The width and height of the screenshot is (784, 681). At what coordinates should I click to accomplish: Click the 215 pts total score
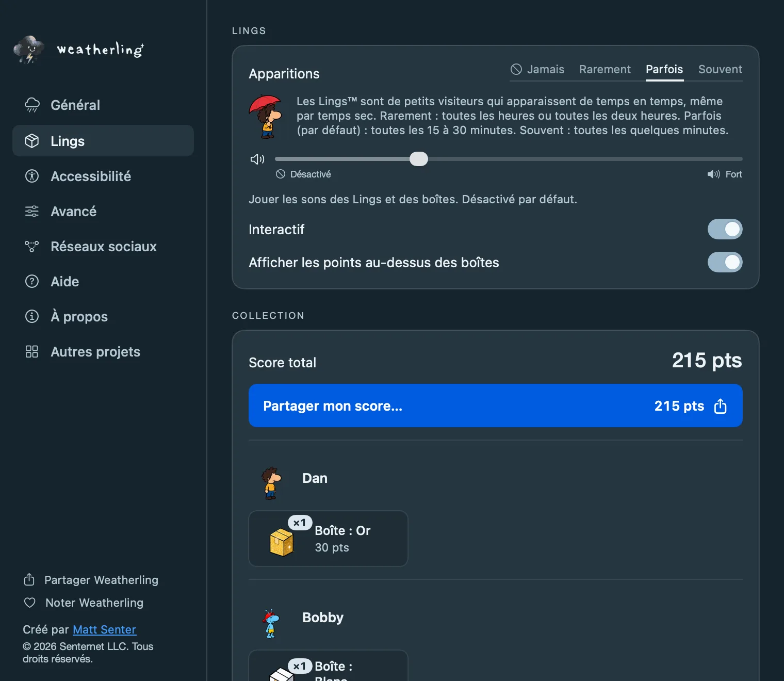click(x=707, y=360)
